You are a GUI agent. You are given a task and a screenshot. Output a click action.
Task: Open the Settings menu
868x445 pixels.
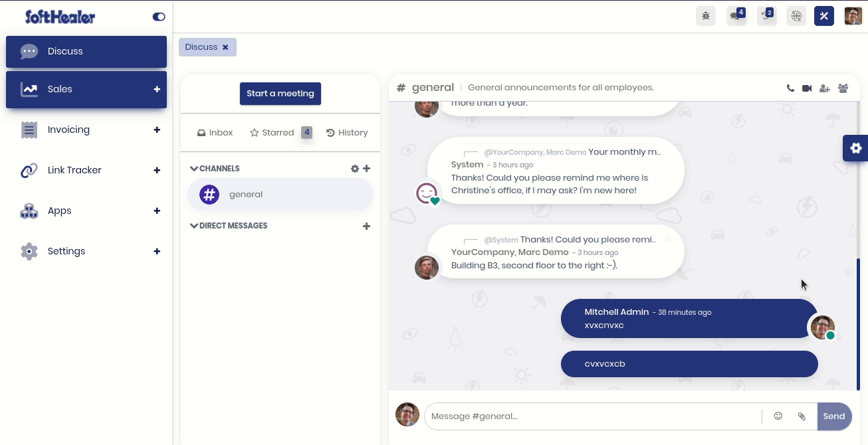[x=86, y=251]
